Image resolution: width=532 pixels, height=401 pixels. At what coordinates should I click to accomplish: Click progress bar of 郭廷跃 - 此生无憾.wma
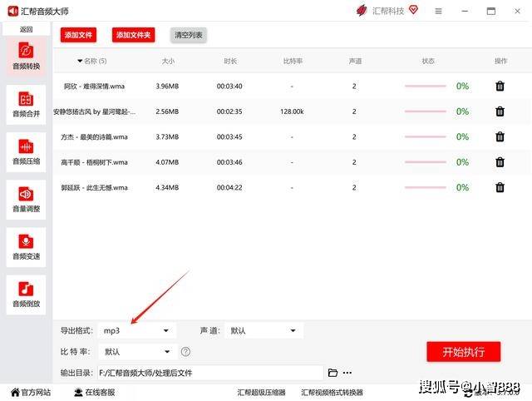tap(425, 187)
